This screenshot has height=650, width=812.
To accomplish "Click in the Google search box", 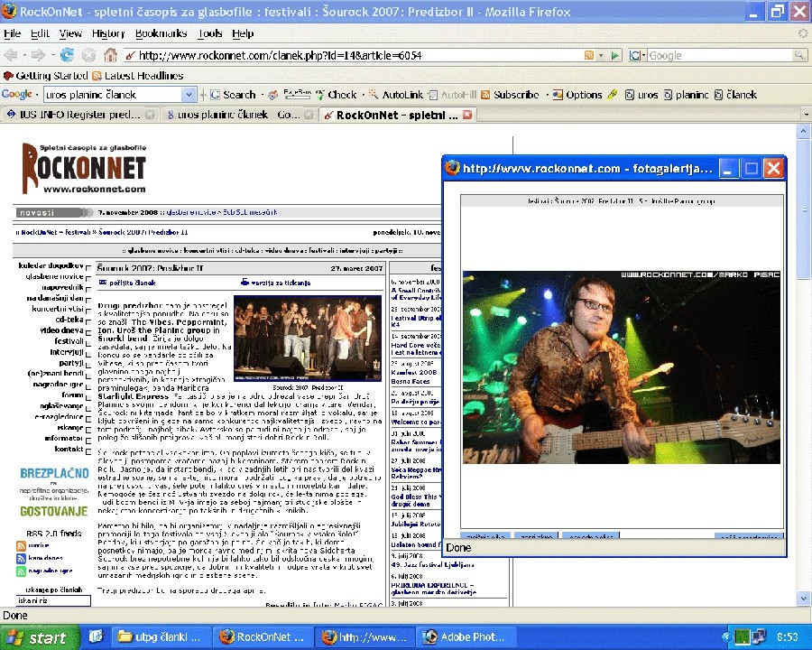I will pos(720,55).
